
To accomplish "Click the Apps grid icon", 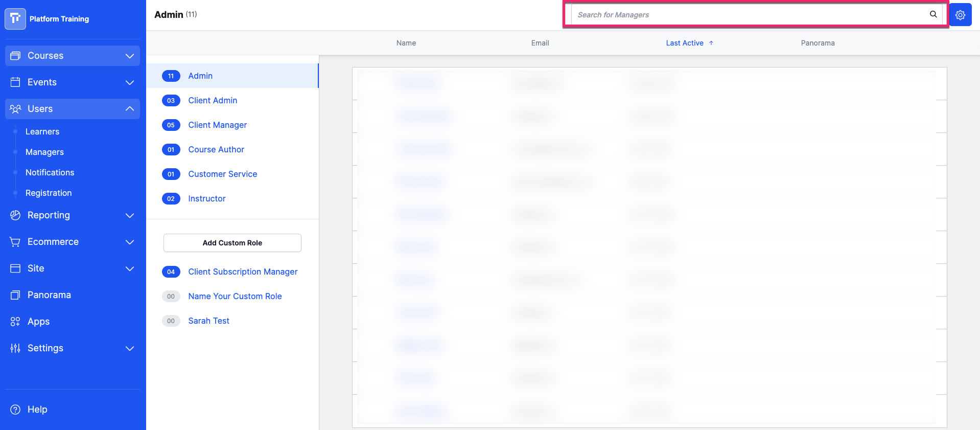I will [x=15, y=322].
